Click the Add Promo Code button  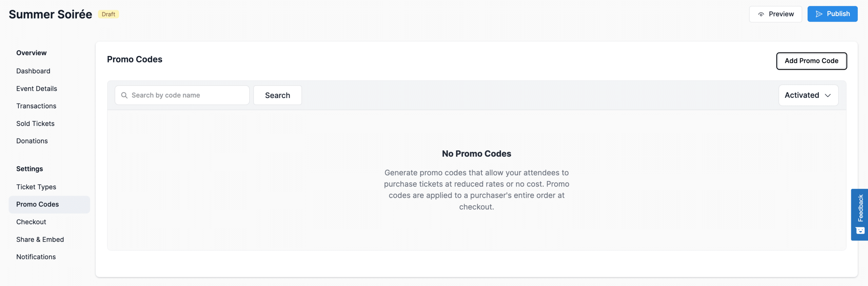[x=811, y=61]
